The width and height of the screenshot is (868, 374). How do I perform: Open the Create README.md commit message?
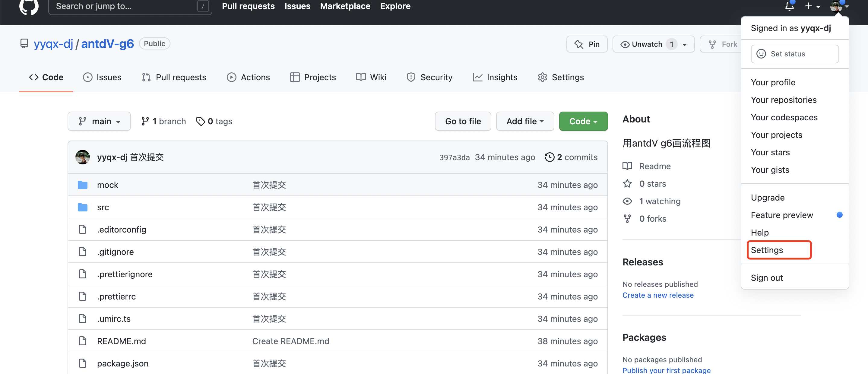point(290,341)
